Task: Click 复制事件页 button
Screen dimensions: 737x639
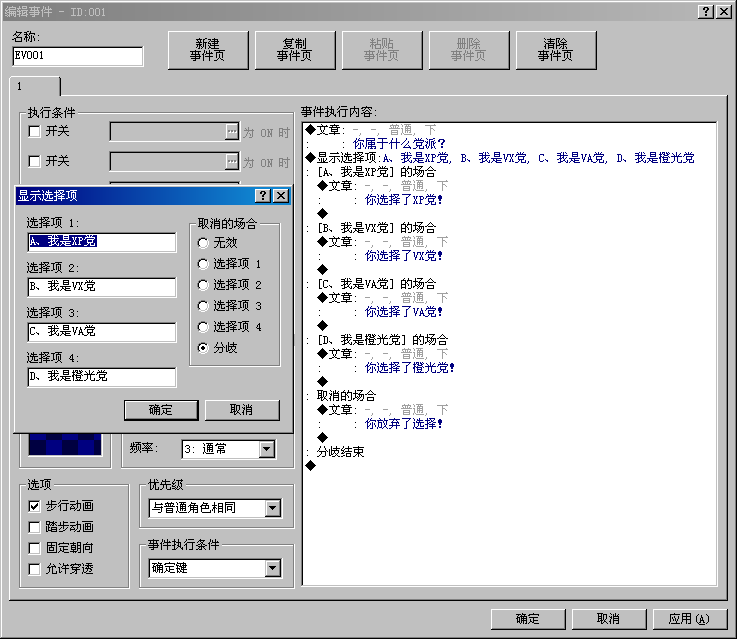Action: tap(295, 50)
